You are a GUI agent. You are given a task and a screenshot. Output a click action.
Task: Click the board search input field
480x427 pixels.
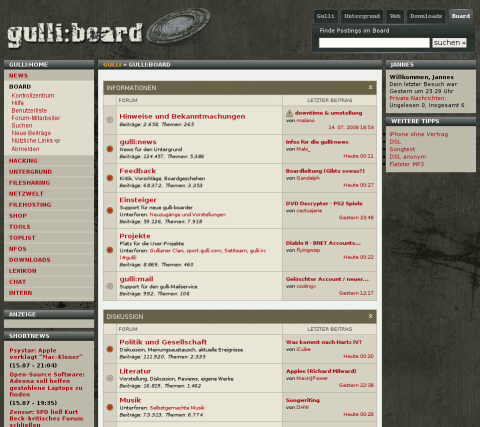374,43
